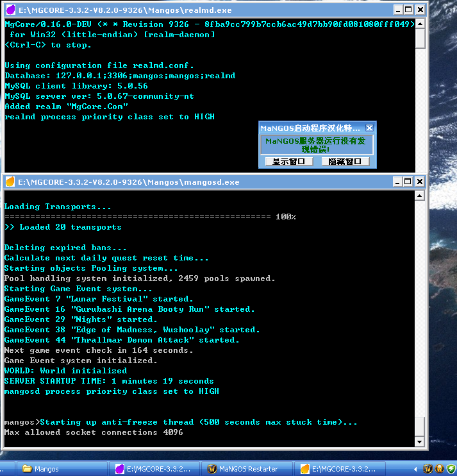
Task: Click '>> Loaded 20 transports' line
Action: (x=63, y=227)
